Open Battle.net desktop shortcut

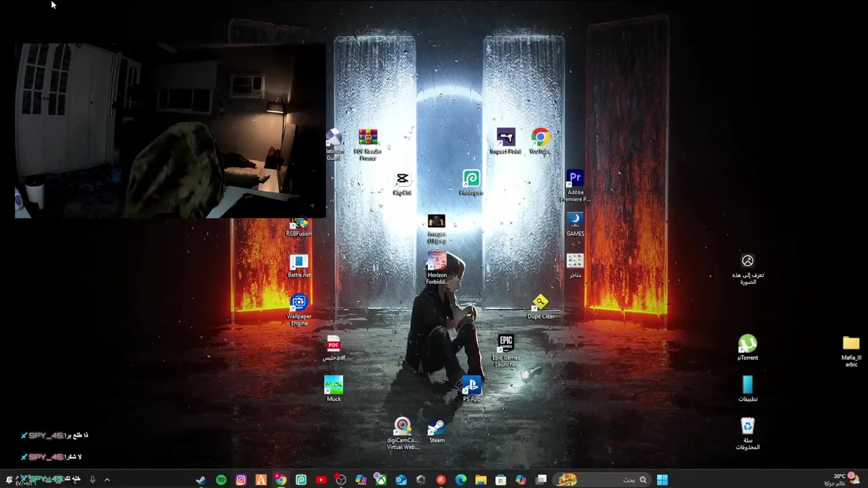(x=299, y=265)
